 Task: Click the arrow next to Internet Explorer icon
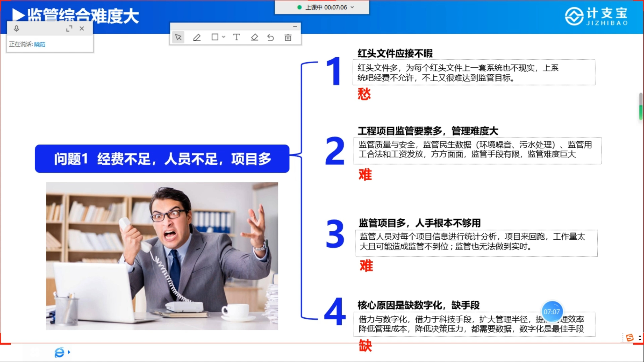point(69,352)
